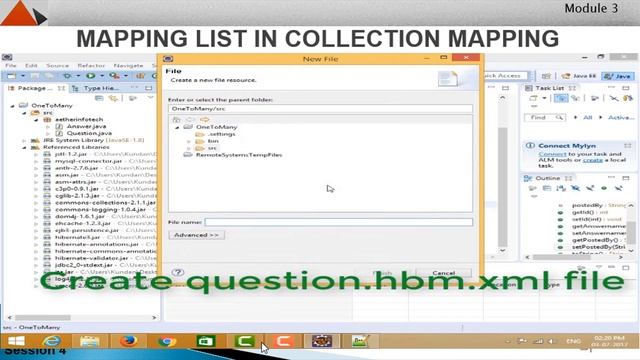Click the Categorized view icon in Task List
The height and width of the screenshot is (360, 640).
point(561,98)
